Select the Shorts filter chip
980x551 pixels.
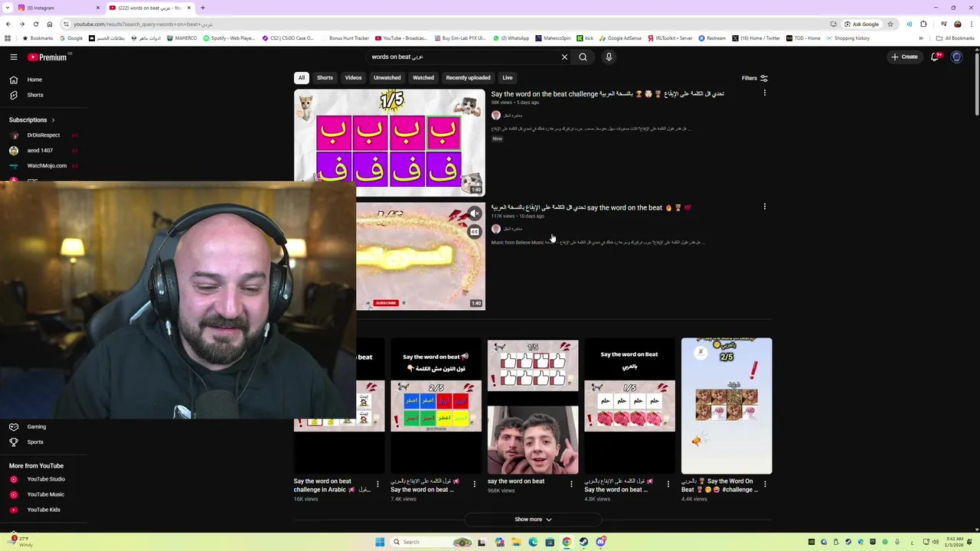[325, 78]
